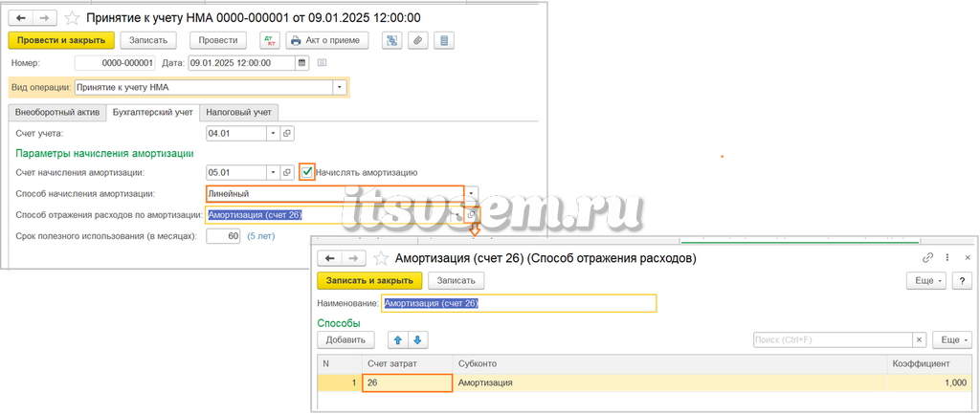Switch to the Налоговый учет tab
This screenshot has width=980, height=414.
click(238, 113)
